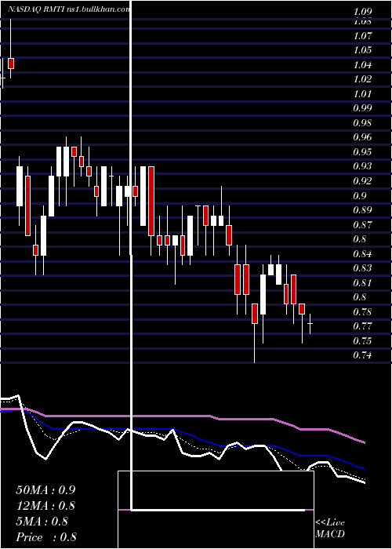The width and height of the screenshot is (392, 549).
Task: Click the 0.87 price axis label
Action: pos(362,224)
